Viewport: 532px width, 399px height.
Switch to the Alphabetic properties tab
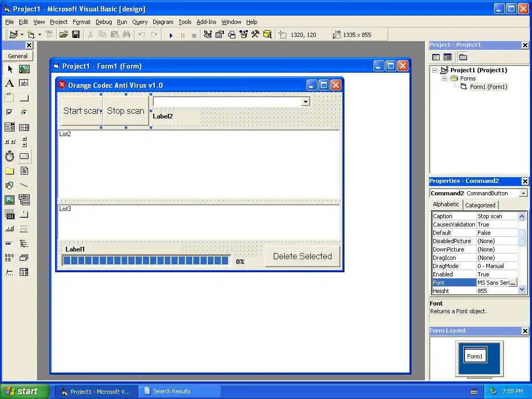click(446, 204)
